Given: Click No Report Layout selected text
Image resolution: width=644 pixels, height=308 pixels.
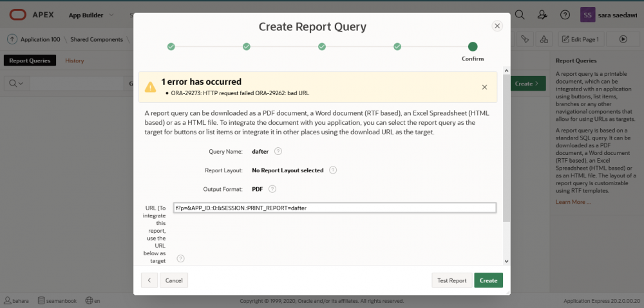Looking at the screenshot, I should pyautogui.click(x=287, y=170).
